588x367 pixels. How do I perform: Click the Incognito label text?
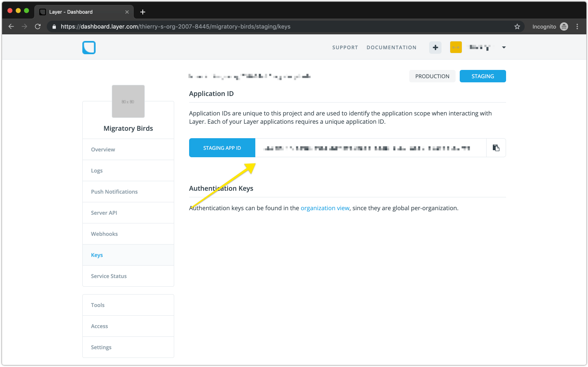point(544,26)
